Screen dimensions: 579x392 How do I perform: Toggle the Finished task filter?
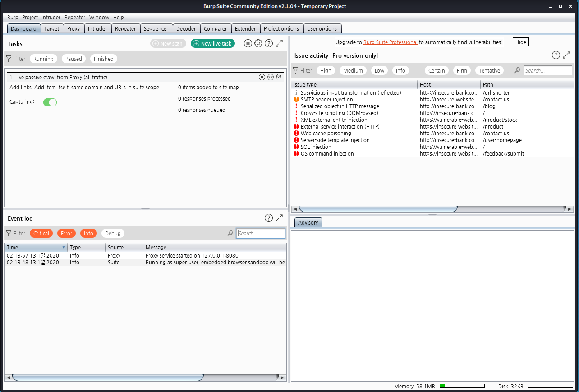coord(104,59)
